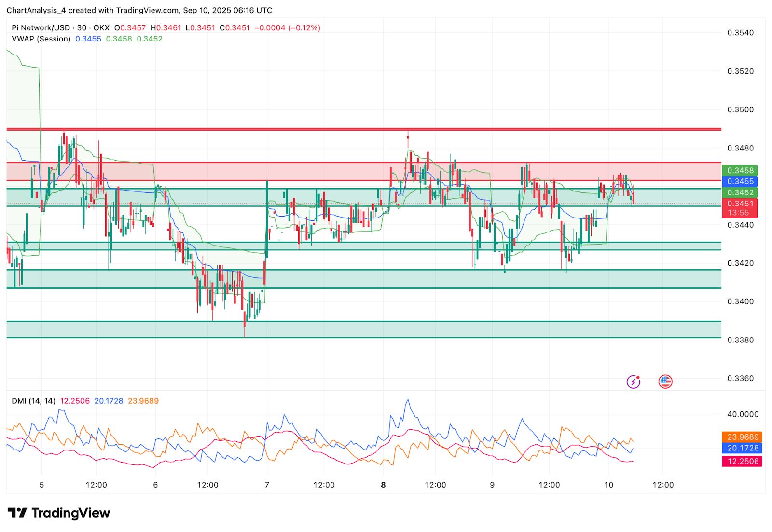Open the Pi Network/USD symbol title

pyautogui.click(x=41, y=28)
